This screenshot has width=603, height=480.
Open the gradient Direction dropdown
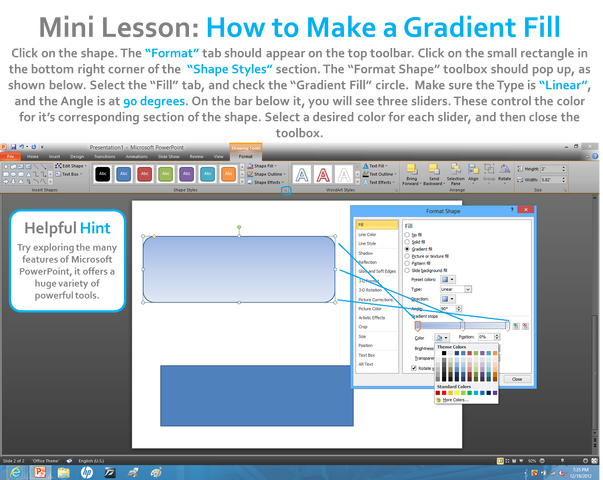click(x=448, y=299)
